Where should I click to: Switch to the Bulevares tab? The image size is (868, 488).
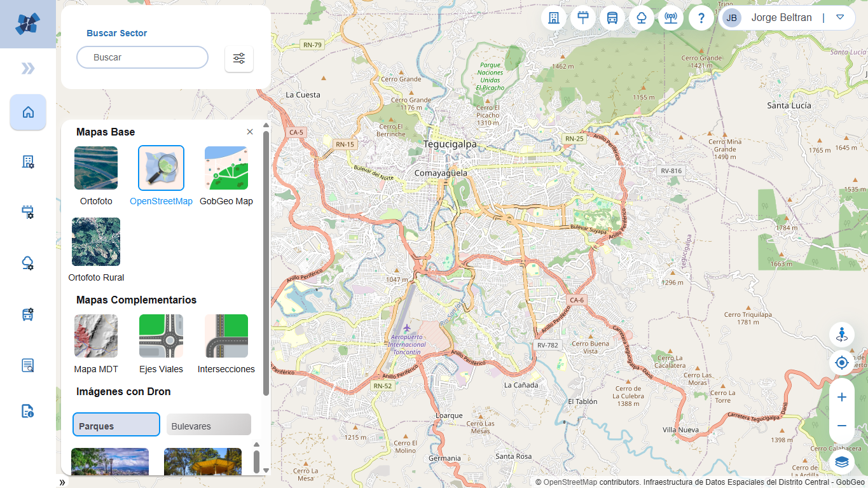tap(209, 426)
